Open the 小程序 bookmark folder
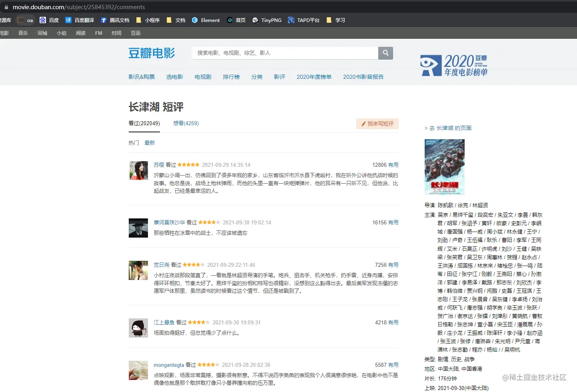577x392 pixels. (x=148, y=20)
